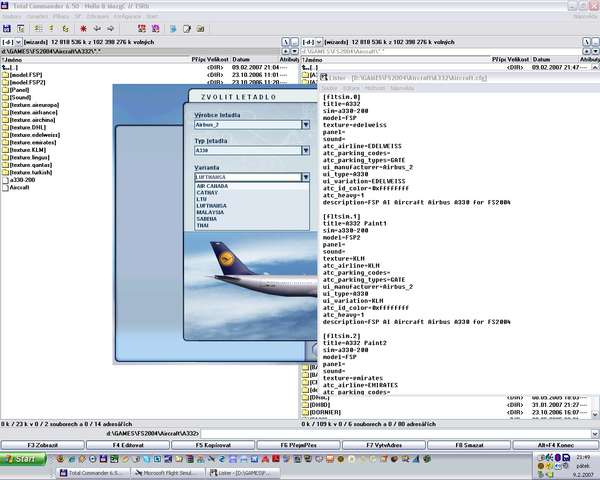This screenshot has height=480, width=600.
Task: Sort left panel by Jméno column
Action: click(96, 60)
